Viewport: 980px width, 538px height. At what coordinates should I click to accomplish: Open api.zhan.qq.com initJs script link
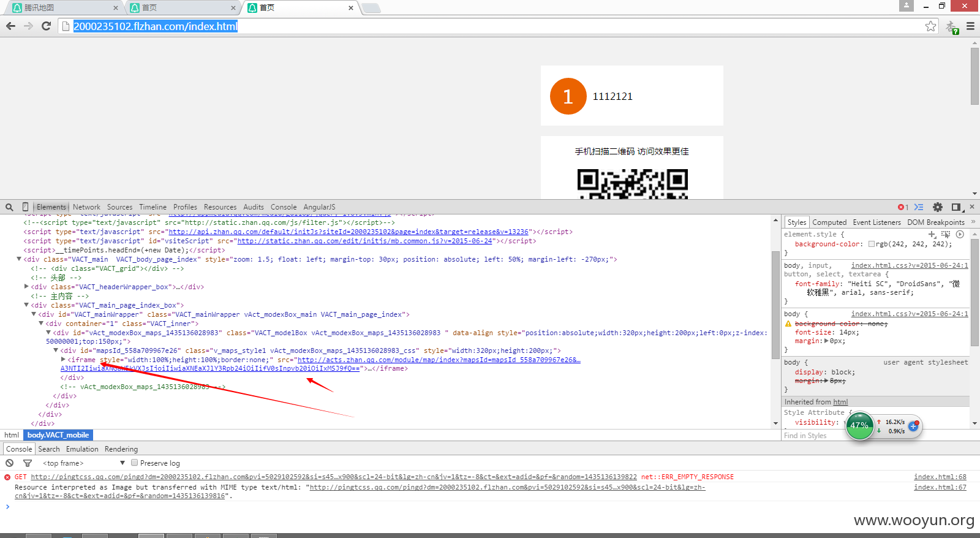(x=349, y=232)
